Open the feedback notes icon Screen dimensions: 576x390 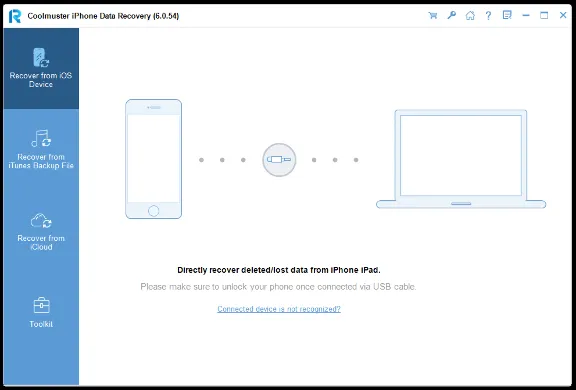[507, 15]
